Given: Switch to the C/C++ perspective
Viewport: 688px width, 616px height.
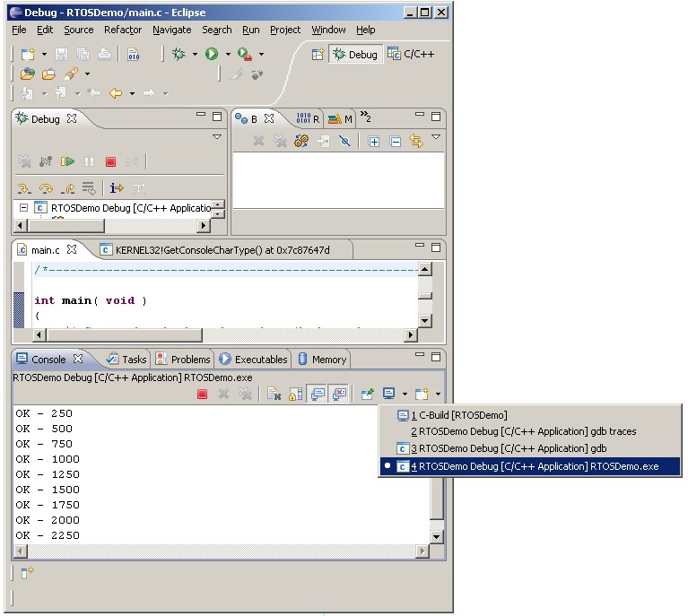Looking at the screenshot, I should [411, 54].
